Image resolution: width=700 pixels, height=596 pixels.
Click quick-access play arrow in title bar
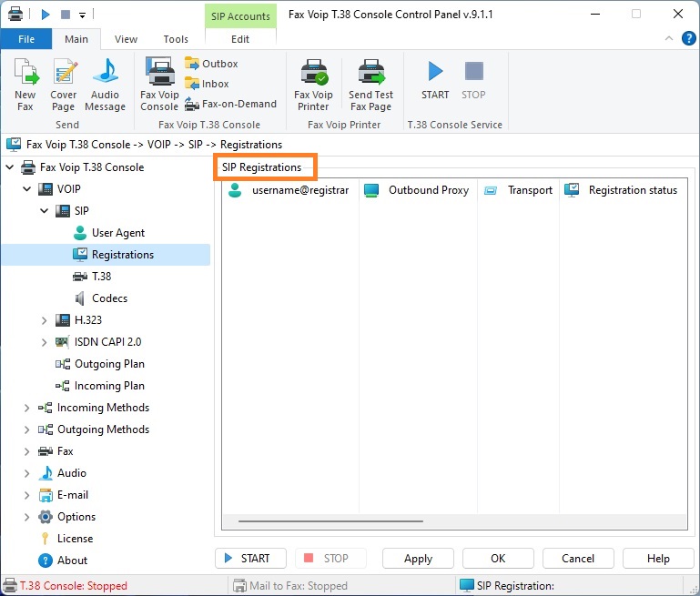click(x=46, y=15)
